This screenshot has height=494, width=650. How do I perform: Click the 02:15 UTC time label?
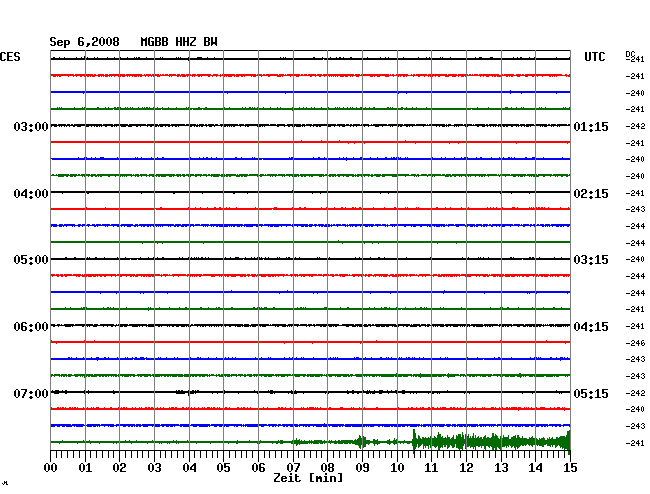[x=591, y=194]
